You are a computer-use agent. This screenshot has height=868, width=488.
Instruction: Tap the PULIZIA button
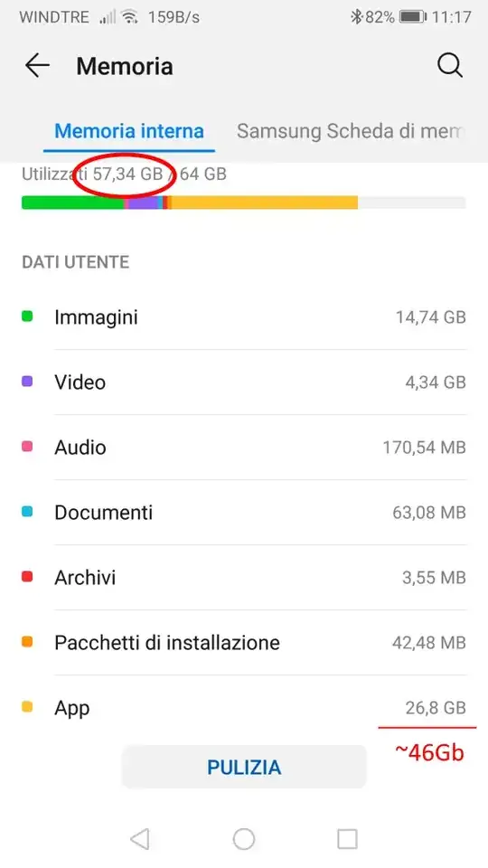tap(244, 767)
